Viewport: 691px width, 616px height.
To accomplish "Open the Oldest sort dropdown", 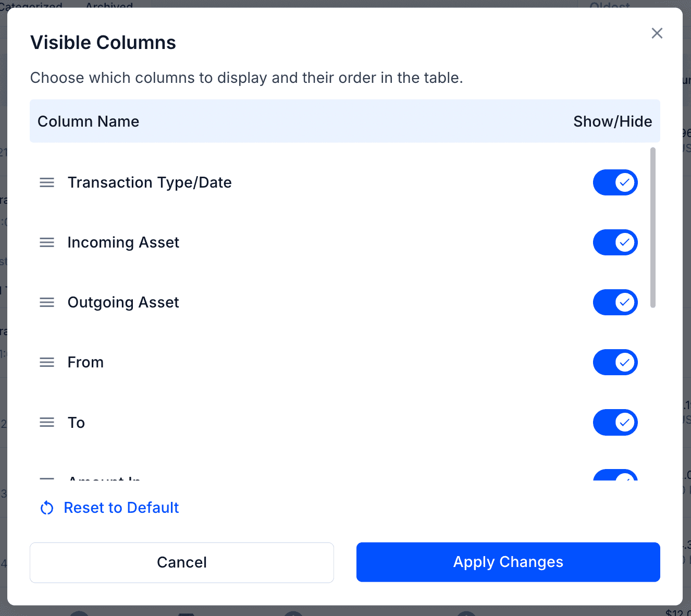I will tap(609, 5).
